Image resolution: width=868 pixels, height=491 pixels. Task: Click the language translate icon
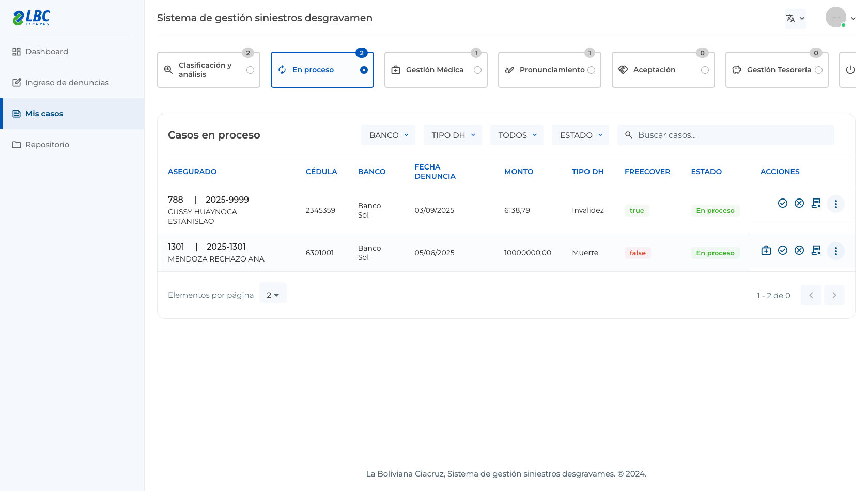coord(795,19)
